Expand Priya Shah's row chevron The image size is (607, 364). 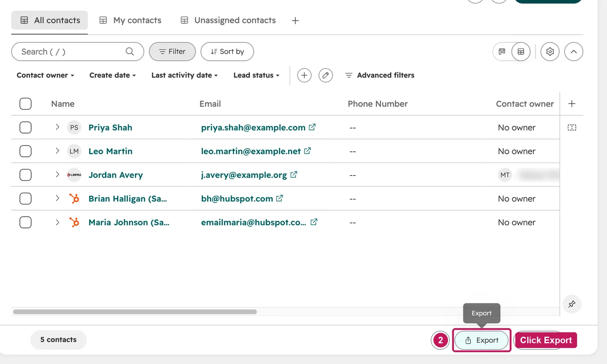pos(57,127)
